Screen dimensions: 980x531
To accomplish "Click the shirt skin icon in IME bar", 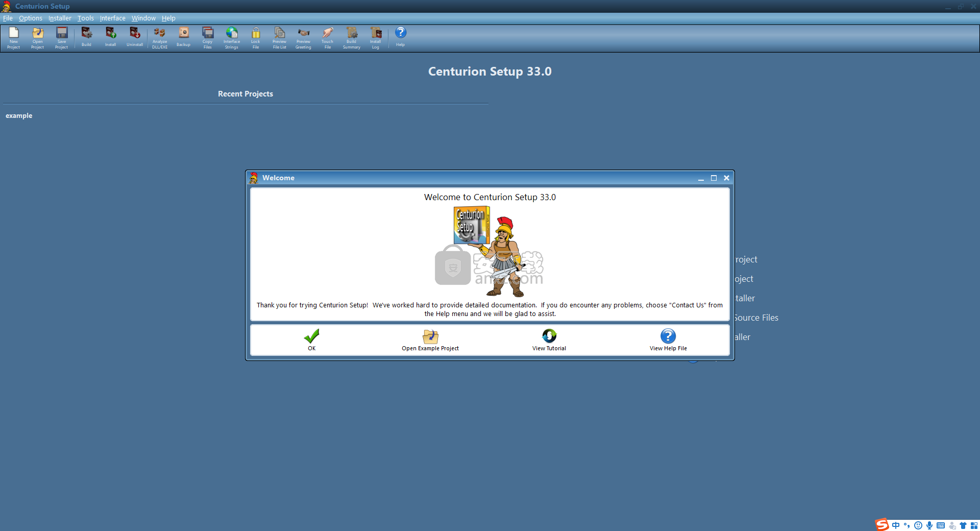I will 963,525.
